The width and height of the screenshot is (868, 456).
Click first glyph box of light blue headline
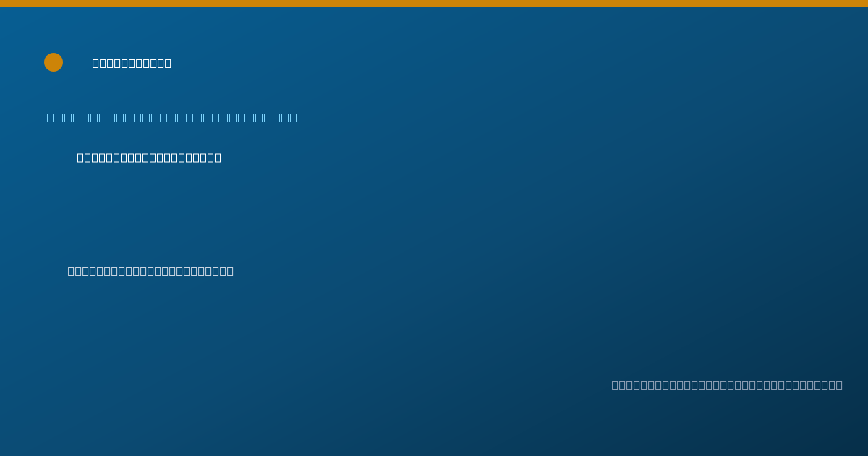coord(51,117)
